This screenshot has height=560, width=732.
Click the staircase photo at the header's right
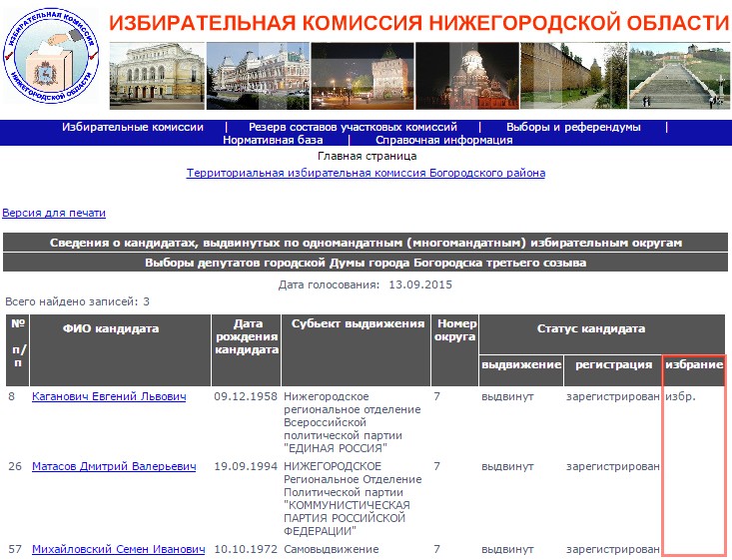[x=677, y=78]
